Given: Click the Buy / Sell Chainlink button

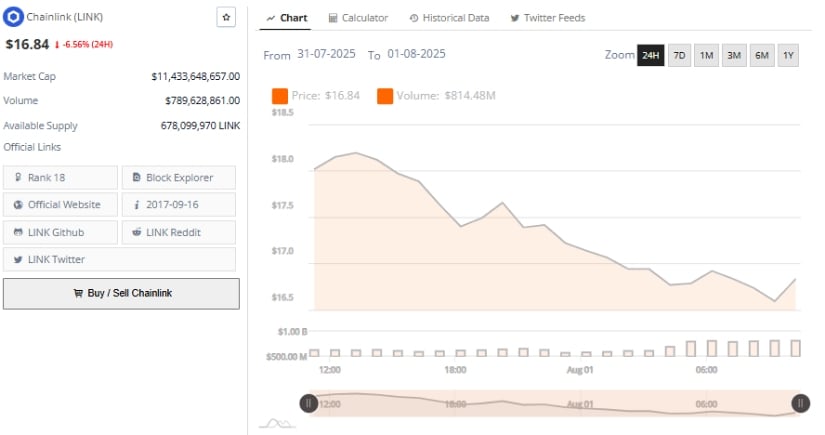Looking at the screenshot, I should [122, 294].
